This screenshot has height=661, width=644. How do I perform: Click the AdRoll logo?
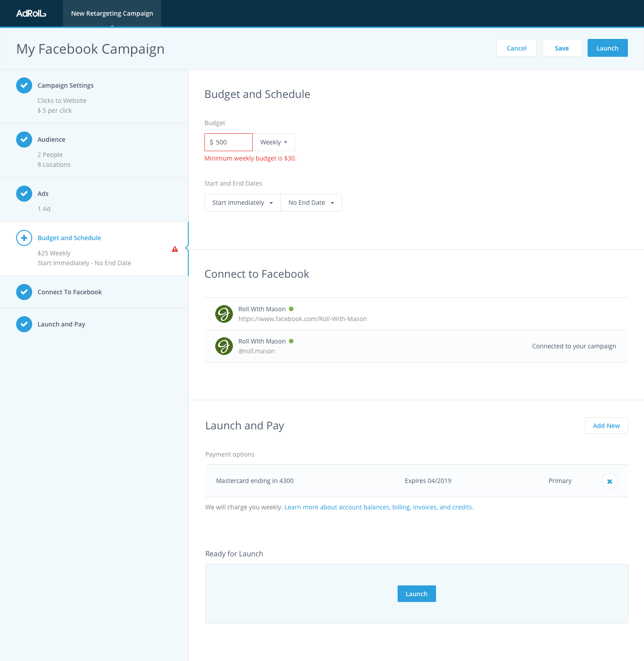(31, 13)
